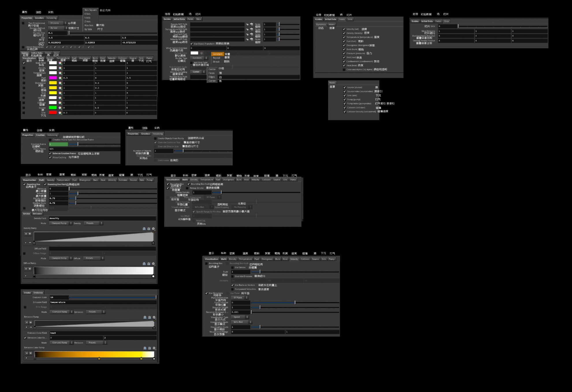The width and height of the screenshot is (572, 392).
Task: Open color picker wheel for Source row
Action: coord(60,108)
